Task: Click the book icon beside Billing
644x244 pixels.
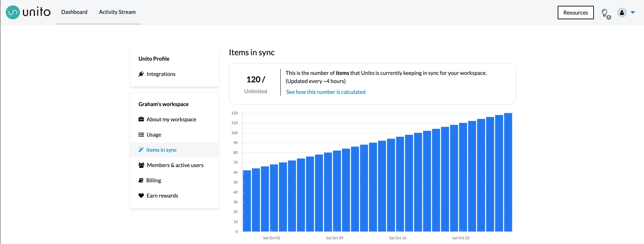Action: 141,180
